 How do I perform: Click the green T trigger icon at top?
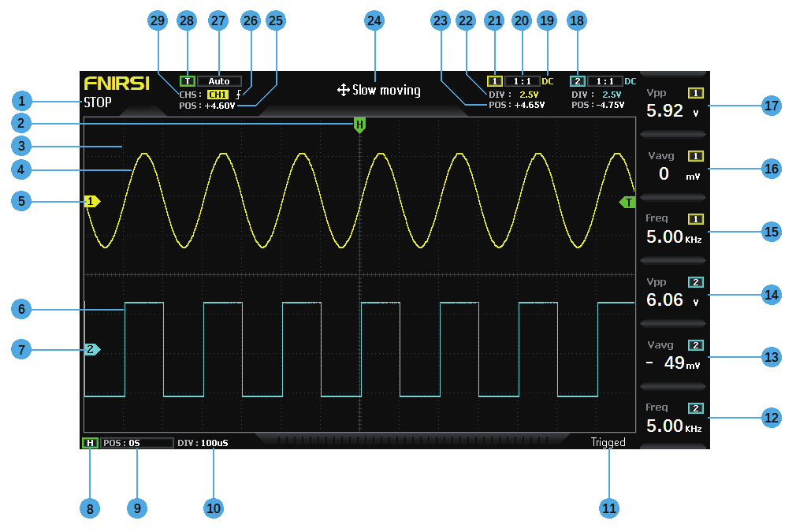[x=188, y=81]
